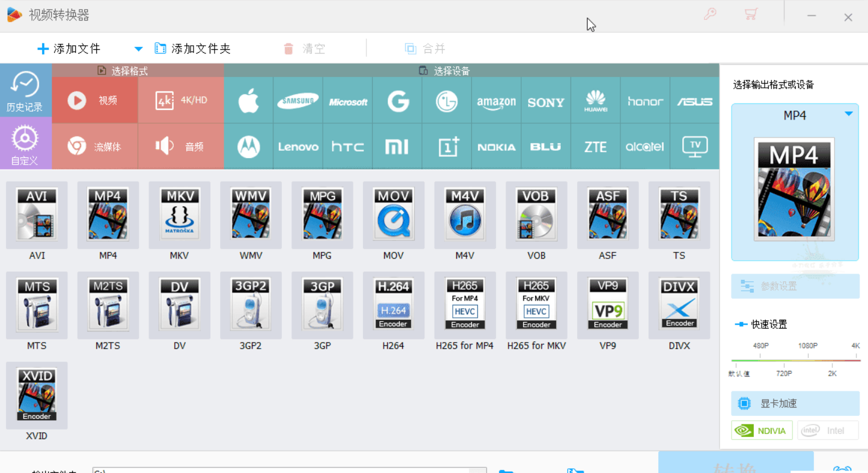
Task: Open Samsung device presets
Action: pos(298,100)
